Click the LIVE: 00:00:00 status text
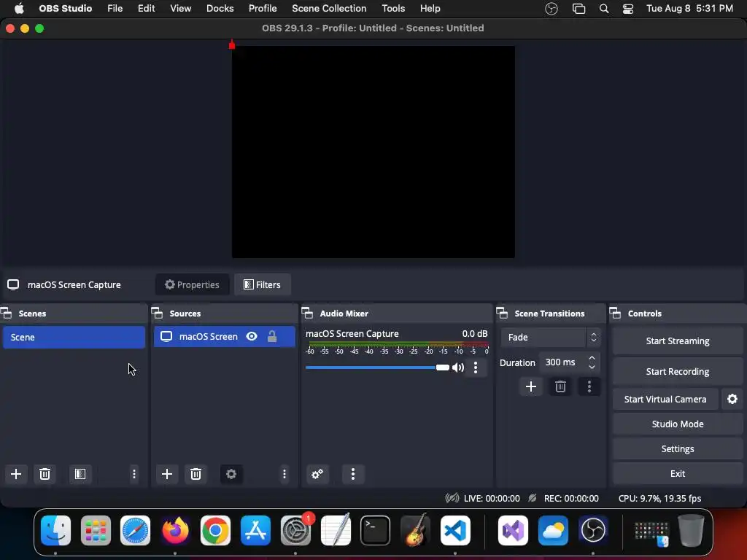Screen dimensions: 747x560 (x=492, y=498)
